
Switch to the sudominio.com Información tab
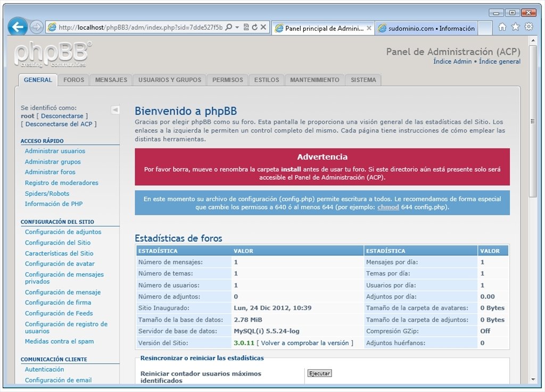[x=426, y=28]
